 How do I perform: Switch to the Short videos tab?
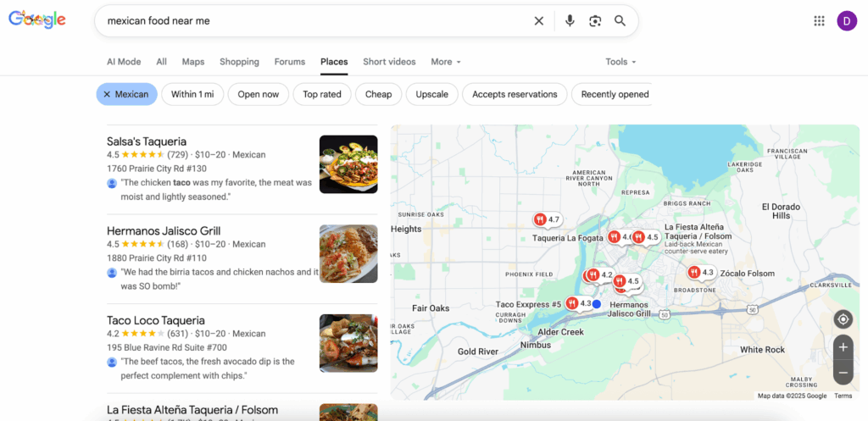click(389, 62)
